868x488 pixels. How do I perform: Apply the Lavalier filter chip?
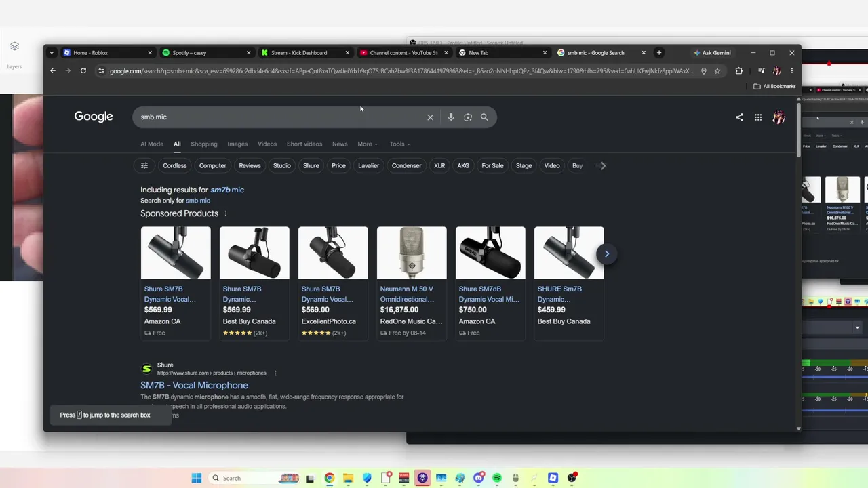[369, 165]
